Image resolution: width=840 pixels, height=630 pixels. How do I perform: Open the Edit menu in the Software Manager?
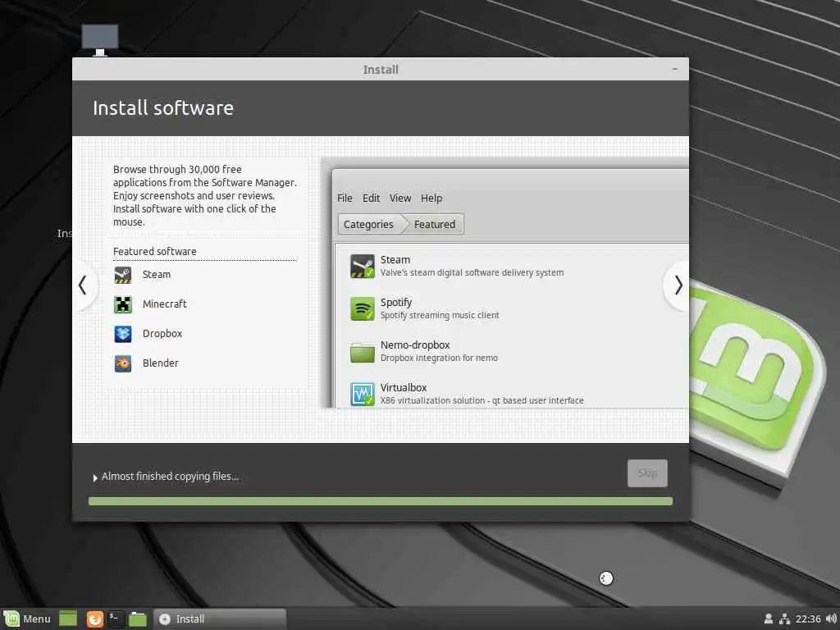[x=371, y=199]
